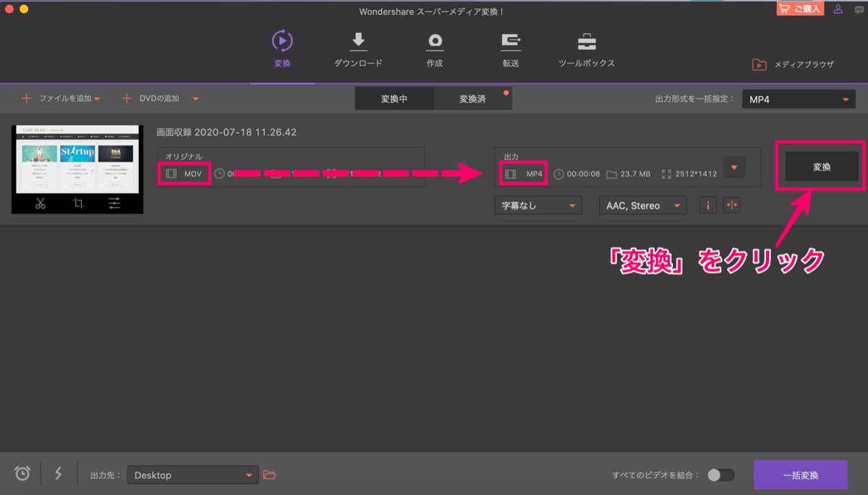The height and width of the screenshot is (495, 868).
Task: Click the output MP4 format label
Action: [535, 174]
